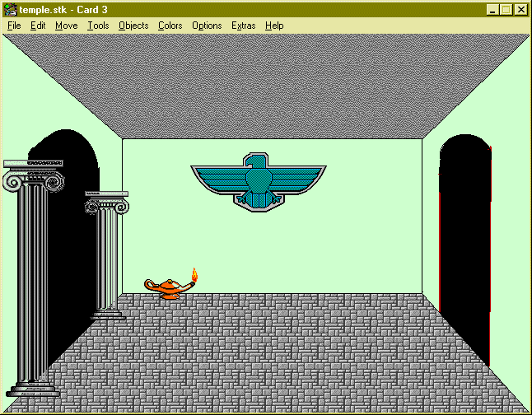Click the tall front Ionic column
Viewport: 532px width, 415px height.
click(33, 278)
